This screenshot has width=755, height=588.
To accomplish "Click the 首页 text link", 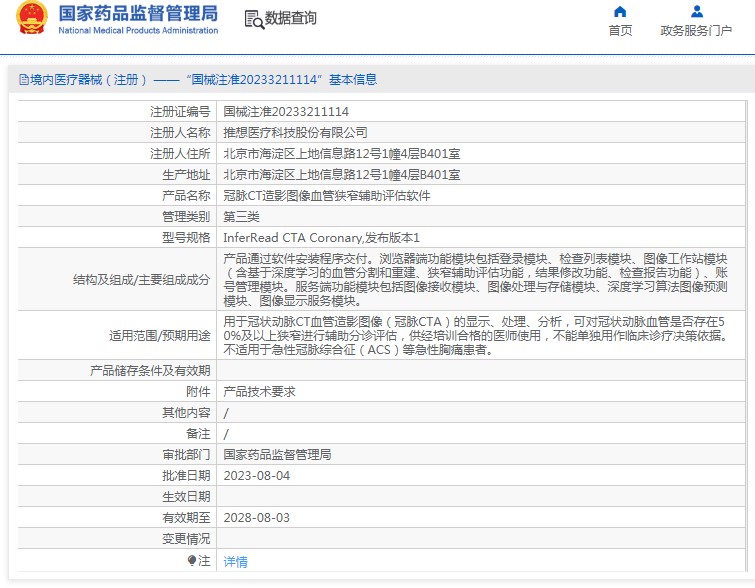I will coord(620,30).
